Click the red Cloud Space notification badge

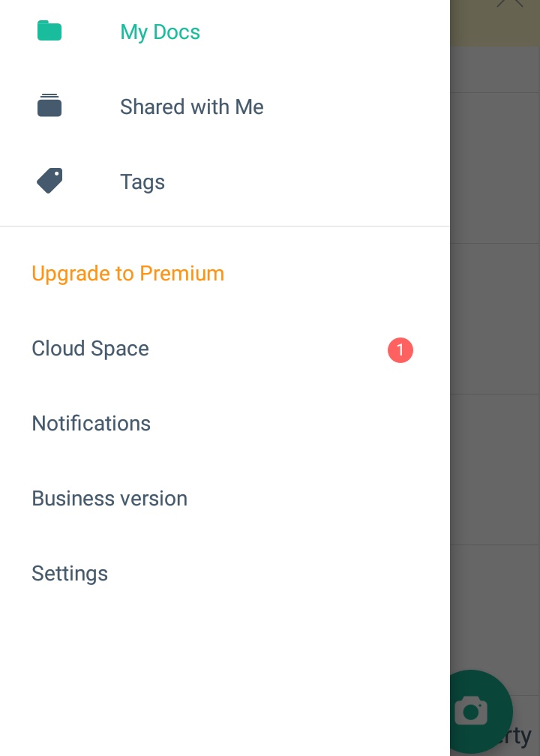coord(400,349)
